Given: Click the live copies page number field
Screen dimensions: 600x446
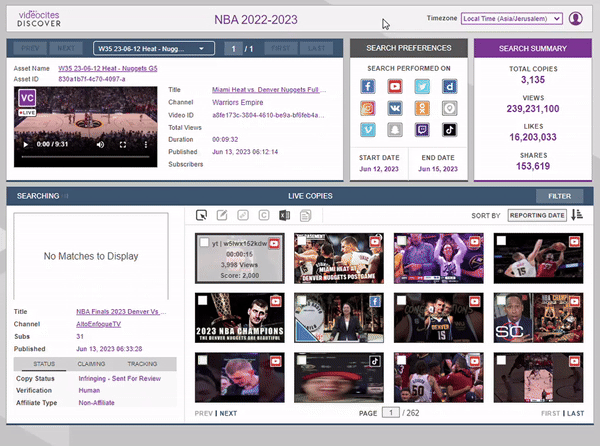Looking at the screenshot, I should [391, 413].
